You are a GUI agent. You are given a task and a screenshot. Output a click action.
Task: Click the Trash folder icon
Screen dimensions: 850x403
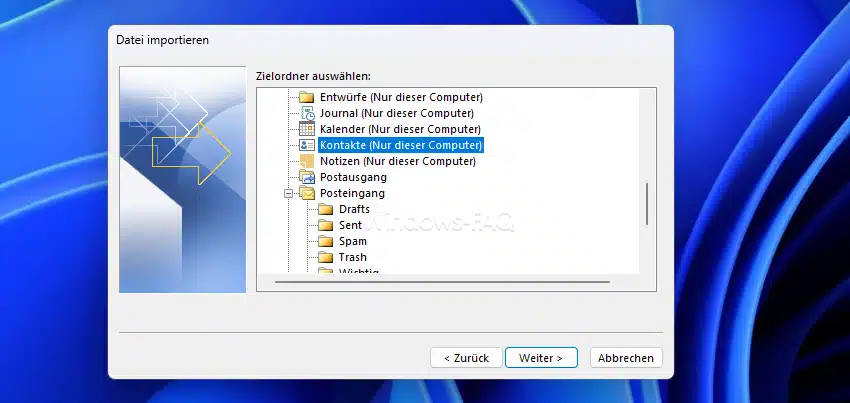tap(325, 257)
